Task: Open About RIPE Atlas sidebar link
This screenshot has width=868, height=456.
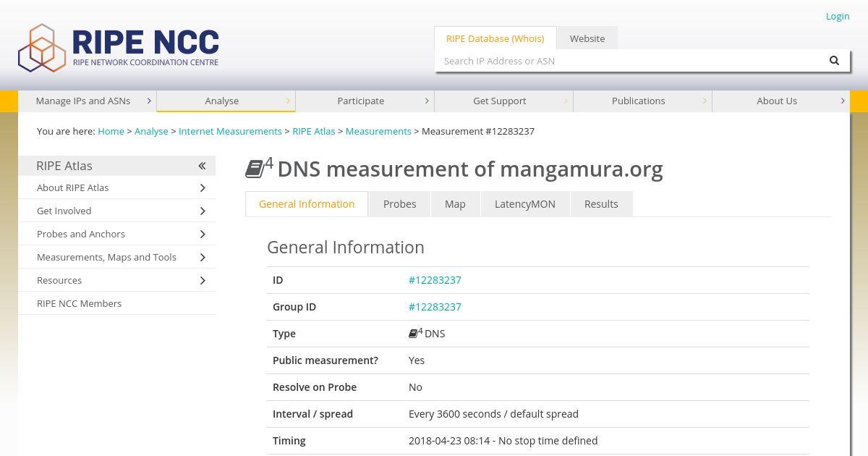Action: pyautogui.click(x=72, y=187)
